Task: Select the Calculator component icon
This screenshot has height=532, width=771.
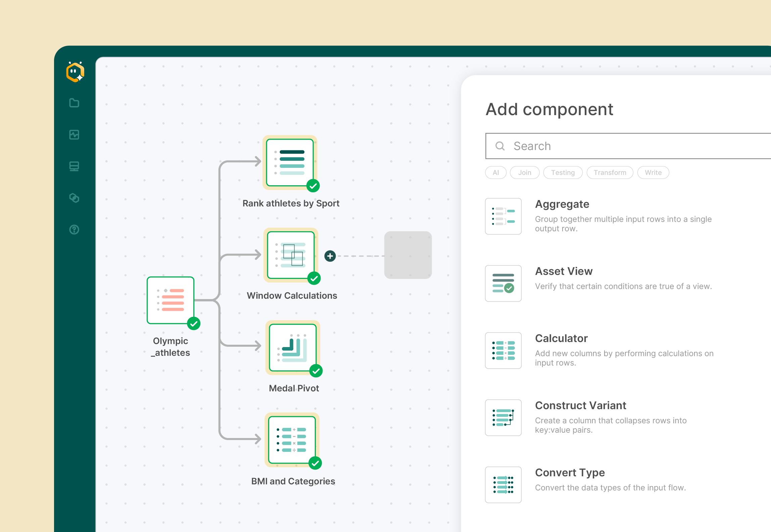Action: tap(503, 350)
